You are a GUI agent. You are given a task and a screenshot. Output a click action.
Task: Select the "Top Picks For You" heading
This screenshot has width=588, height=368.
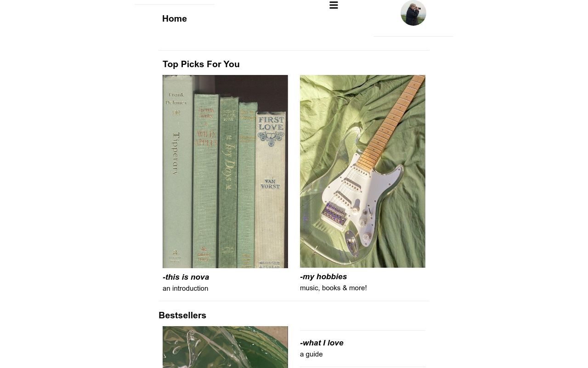(x=201, y=64)
